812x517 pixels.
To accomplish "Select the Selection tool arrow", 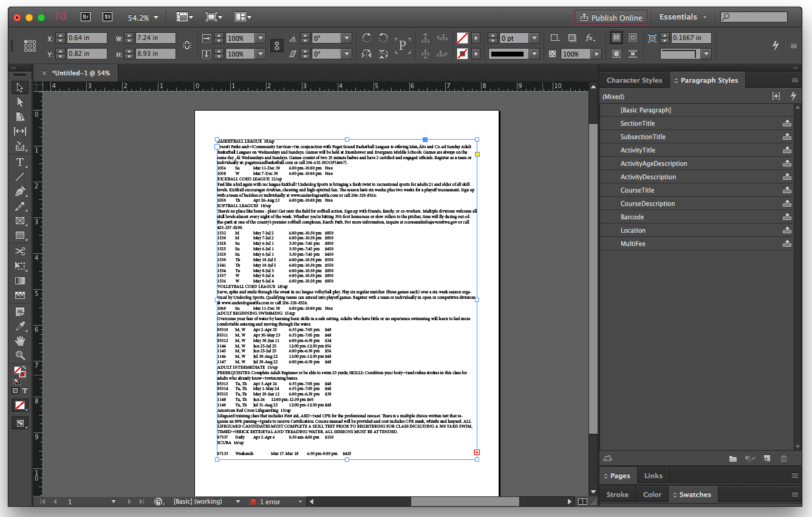I will pos(20,87).
